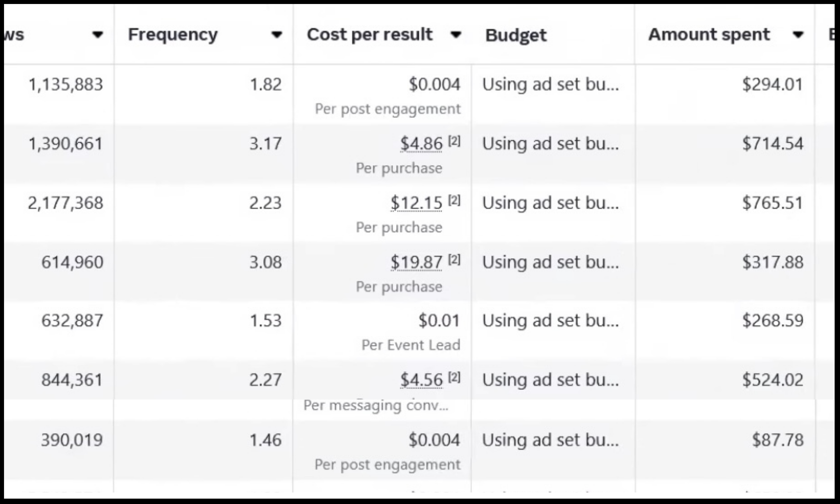Click the [2] footnote next to $4.56

click(454, 377)
